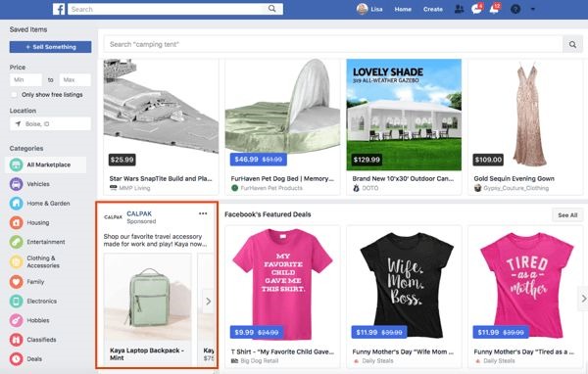Select the Vehicles category icon

(16, 184)
